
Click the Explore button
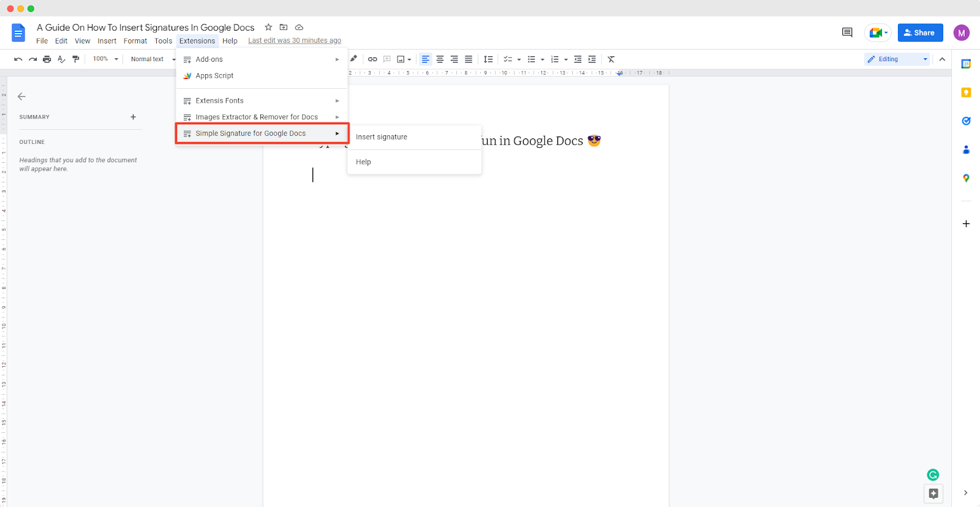click(x=933, y=494)
